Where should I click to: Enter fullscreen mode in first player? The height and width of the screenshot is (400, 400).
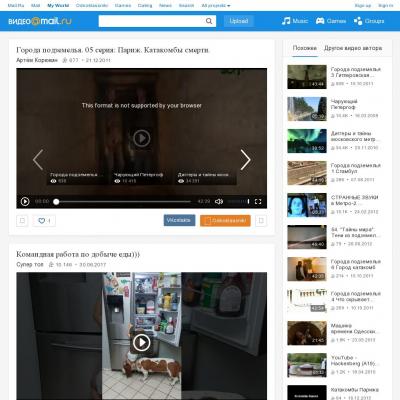(258, 201)
